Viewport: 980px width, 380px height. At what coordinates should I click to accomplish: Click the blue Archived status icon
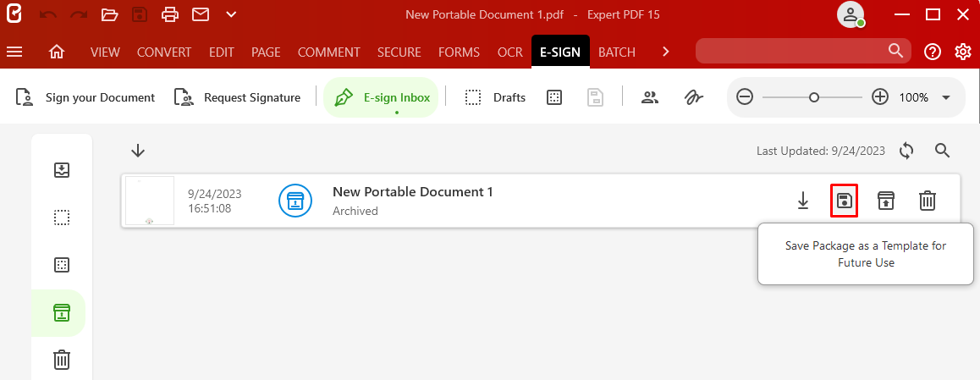click(x=295, y=201)
